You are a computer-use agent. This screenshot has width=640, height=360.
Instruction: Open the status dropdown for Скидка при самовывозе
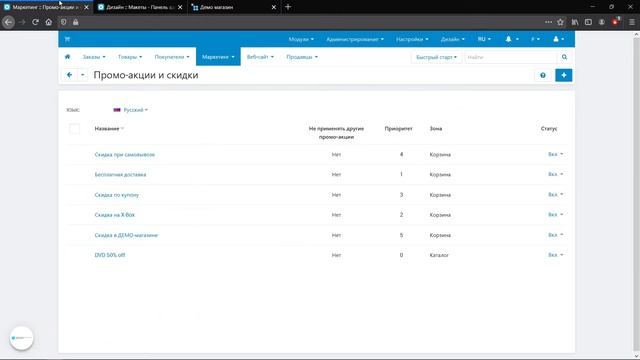click(556, 154)
